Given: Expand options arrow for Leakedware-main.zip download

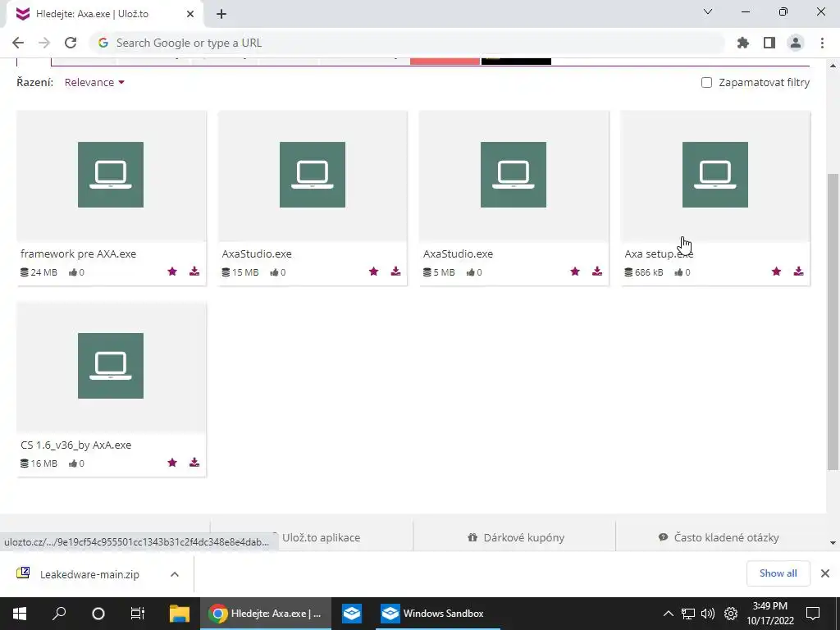Looking at the screenshot, I should 175,574.
